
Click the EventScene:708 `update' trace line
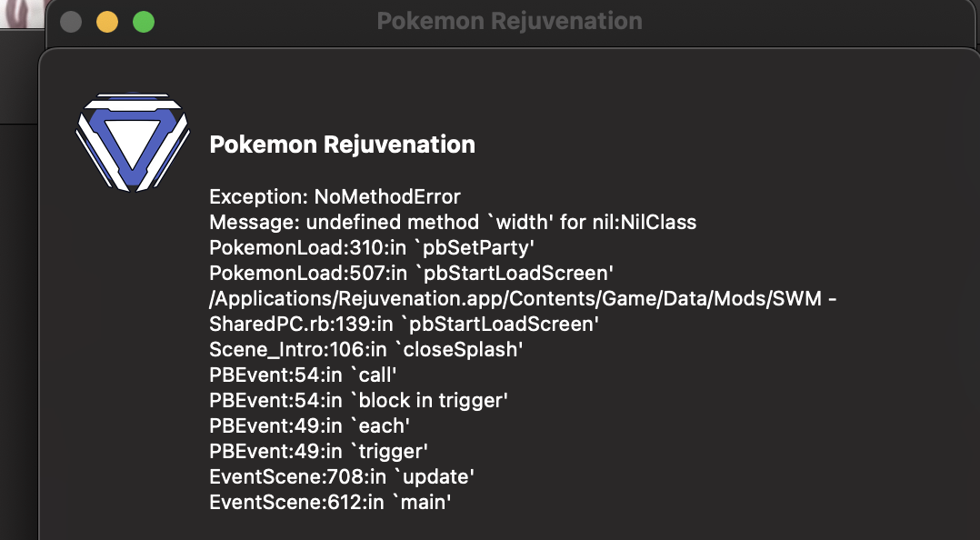(342, 477)
